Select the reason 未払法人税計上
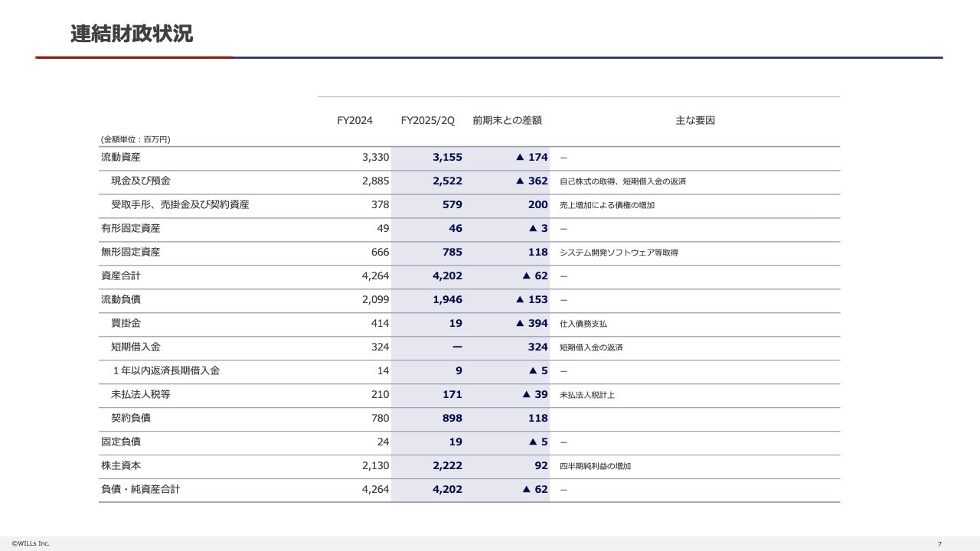This screenshot has height=551, width=980. pos(587,396)
